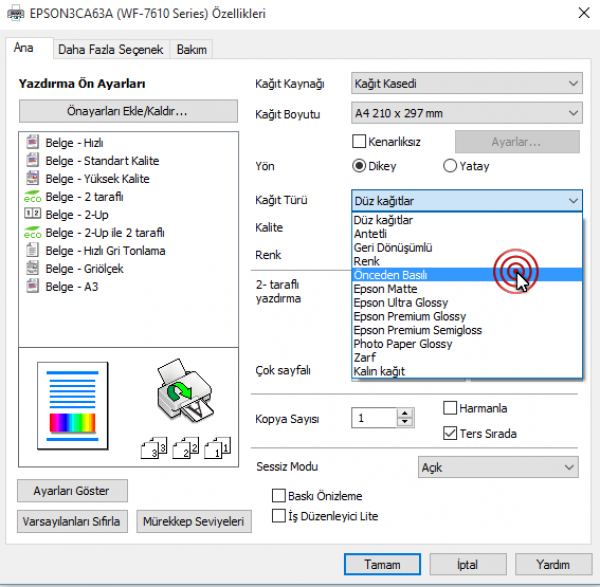Viewport: 600px width, 587px height.
Task: Collapse the Kağıt Türü dropdown
Action: tap(467, 201)
